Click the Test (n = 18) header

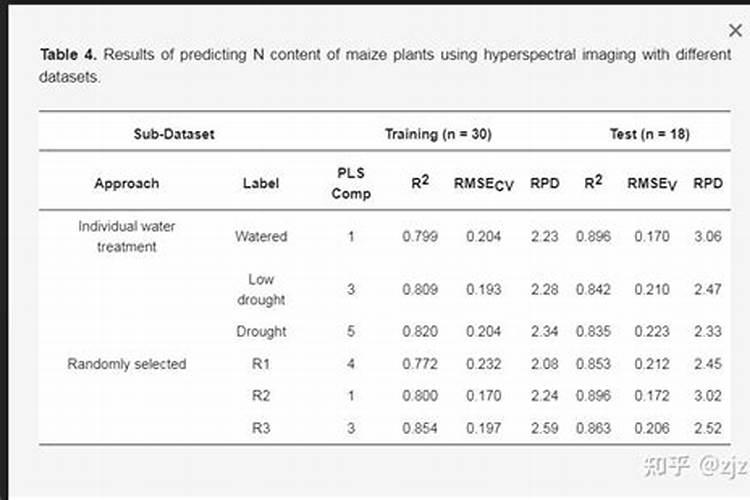(649, 134)
